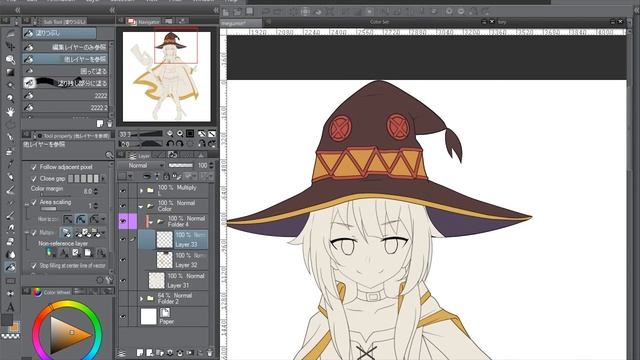Open Multiple referring options dropdown arrow

point(103,233)
